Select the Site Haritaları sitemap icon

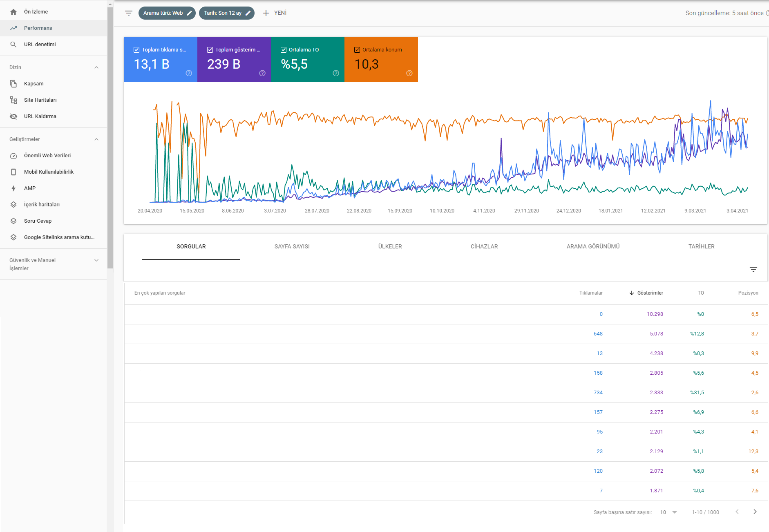pos(13,100)
